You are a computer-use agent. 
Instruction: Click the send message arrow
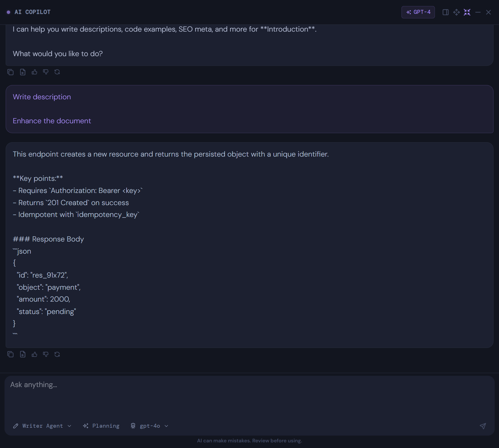[x=483, y=426]
